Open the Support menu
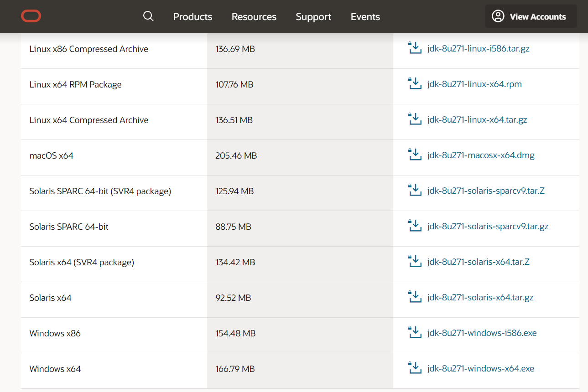 coord(313,17)
